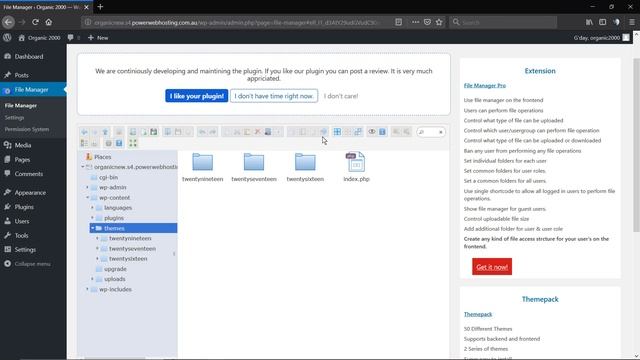Viewport: 640px width, 360px height.
Task: Upload files using the floppy disk icon
Action: pos(153,132)
